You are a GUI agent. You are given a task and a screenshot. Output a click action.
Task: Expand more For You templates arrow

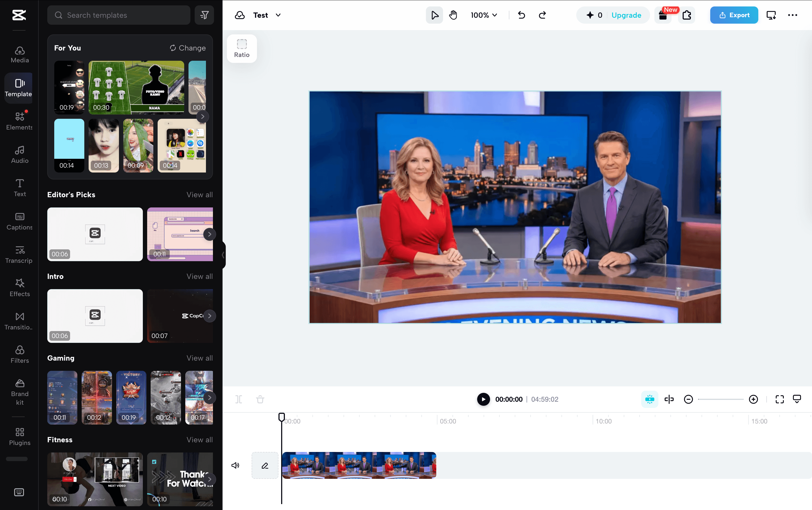tap(202, 116)
